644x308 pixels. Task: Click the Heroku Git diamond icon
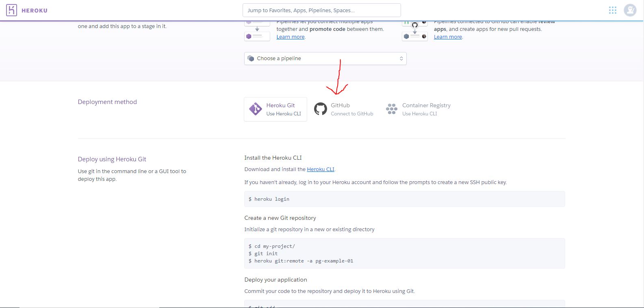(x=256, y=109)
